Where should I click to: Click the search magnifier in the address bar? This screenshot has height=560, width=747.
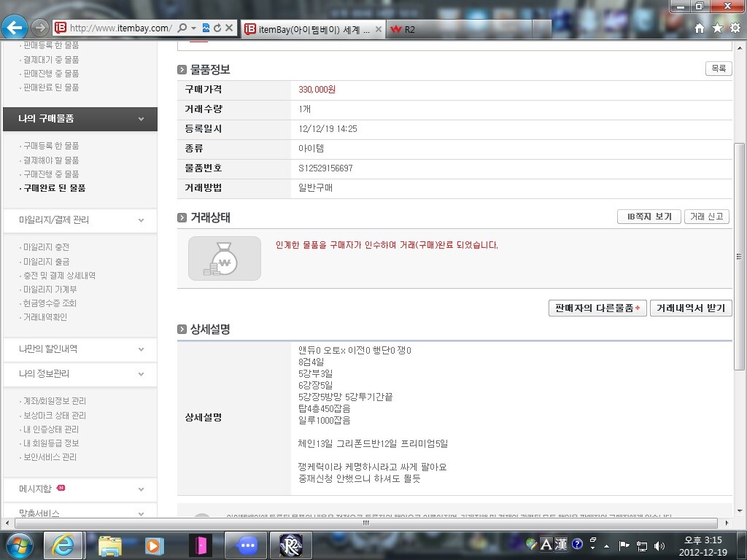point(182,28)
